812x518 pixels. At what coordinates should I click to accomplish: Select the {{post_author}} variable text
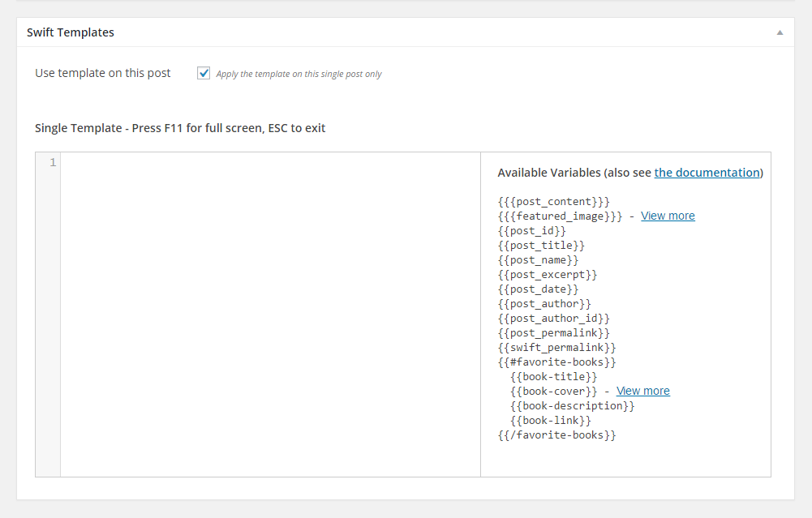coord(544,303)
